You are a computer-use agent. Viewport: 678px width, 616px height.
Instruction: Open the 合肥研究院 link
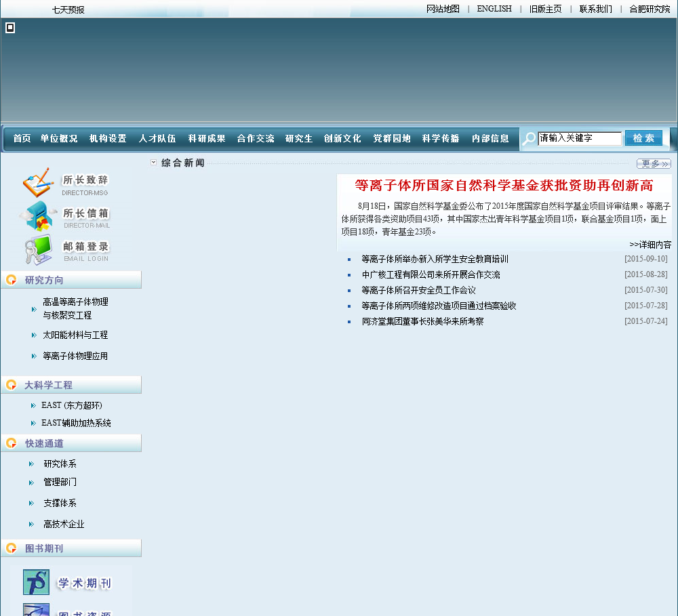point(650,9)
